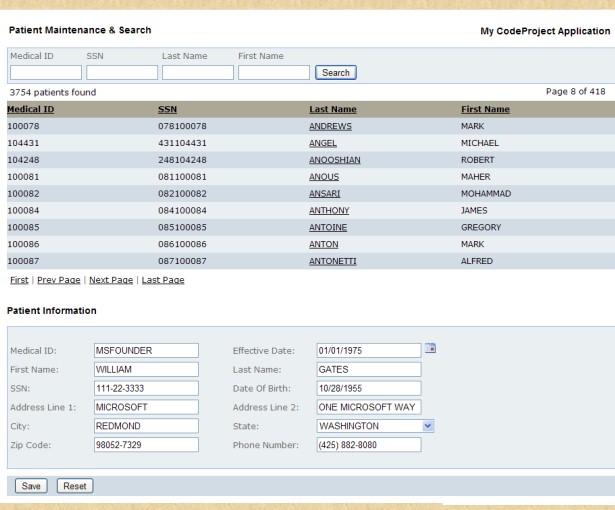
Task: Select First Name cell MICHAEL
Action: (x=480, y=143)
